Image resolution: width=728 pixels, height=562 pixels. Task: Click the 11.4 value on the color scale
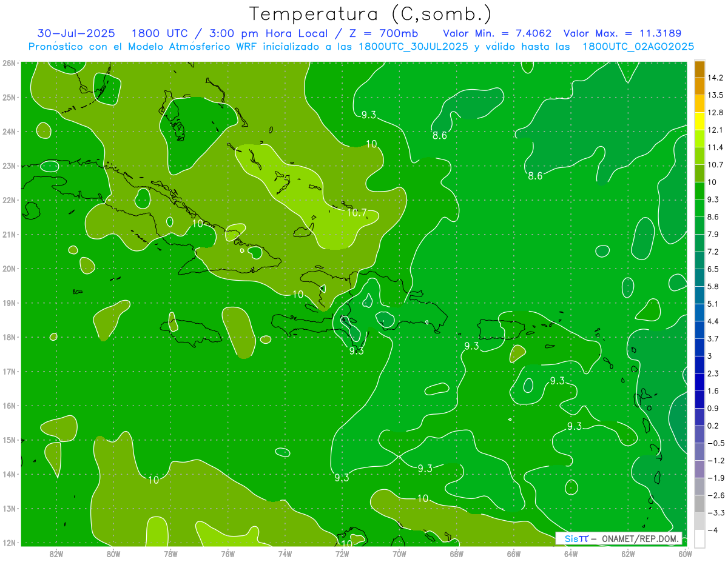point(715,147)
